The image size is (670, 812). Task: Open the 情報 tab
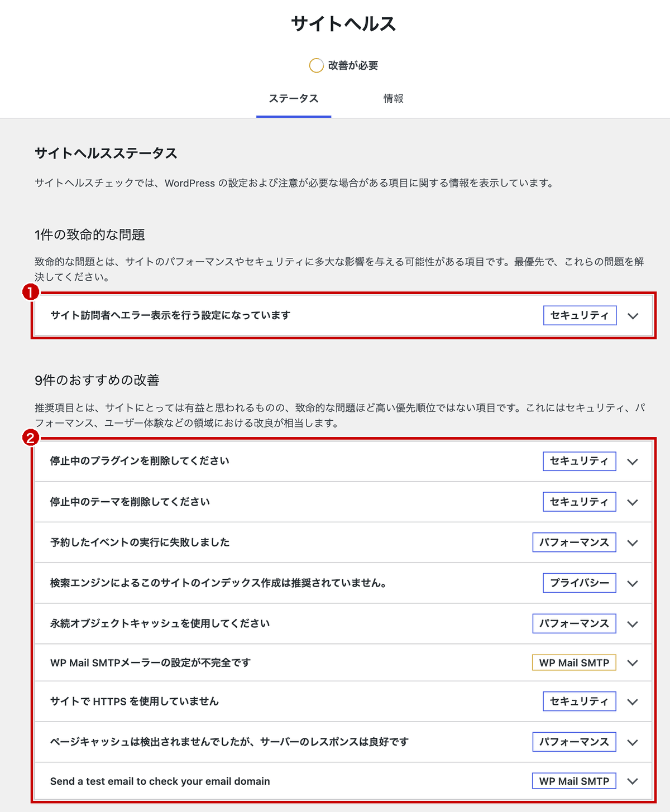click(393, 99)
